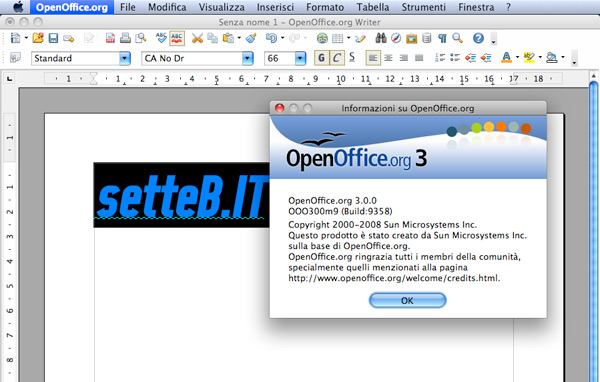Open the Apple menu

(x=18, y=7)
